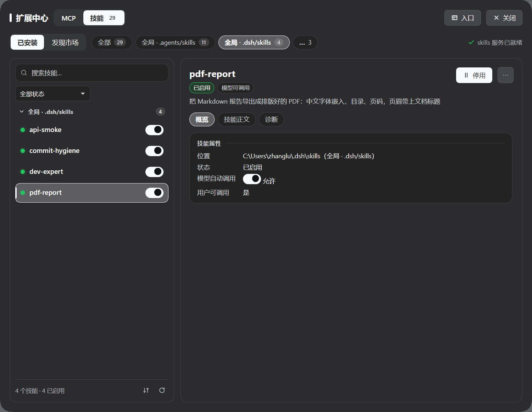Refresh the skills list

(162, 390)
